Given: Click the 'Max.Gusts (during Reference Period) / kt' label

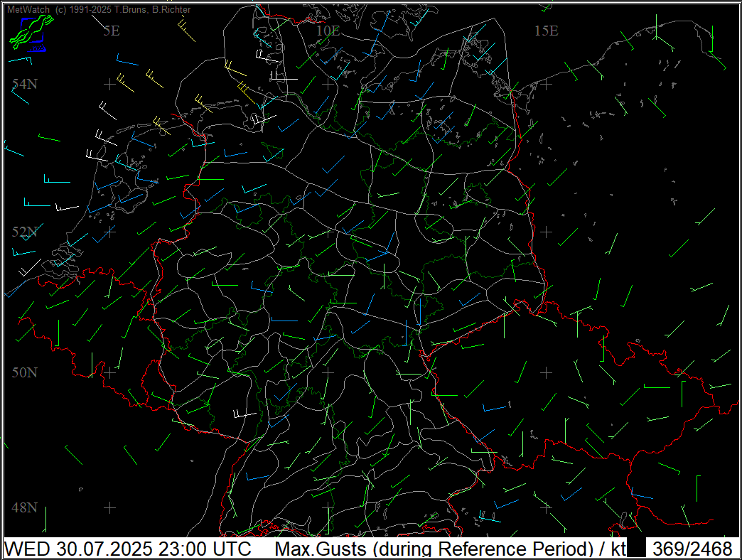Looking at the screenshot, I should 451,549.
